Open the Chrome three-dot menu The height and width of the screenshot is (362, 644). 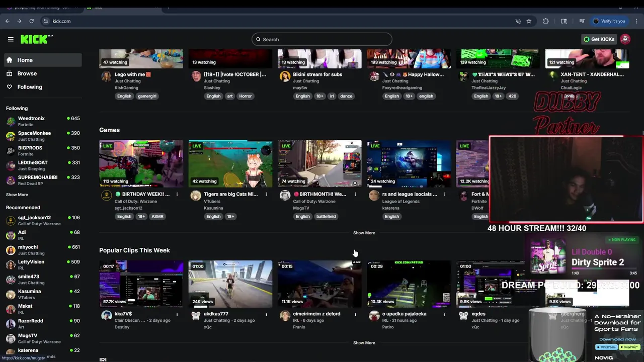pyautogui.click(x=635, y=21)
